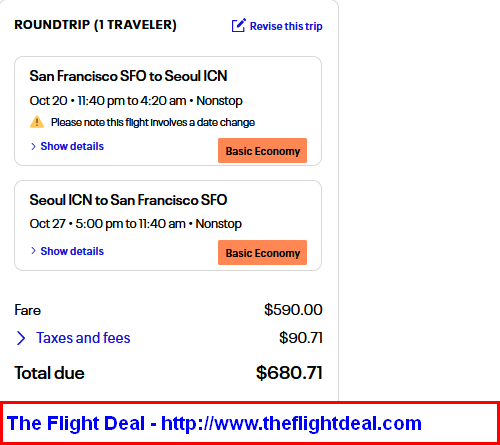Click the ROUNDTRIP (1 TRAVELER) heading

click(95, 25)
